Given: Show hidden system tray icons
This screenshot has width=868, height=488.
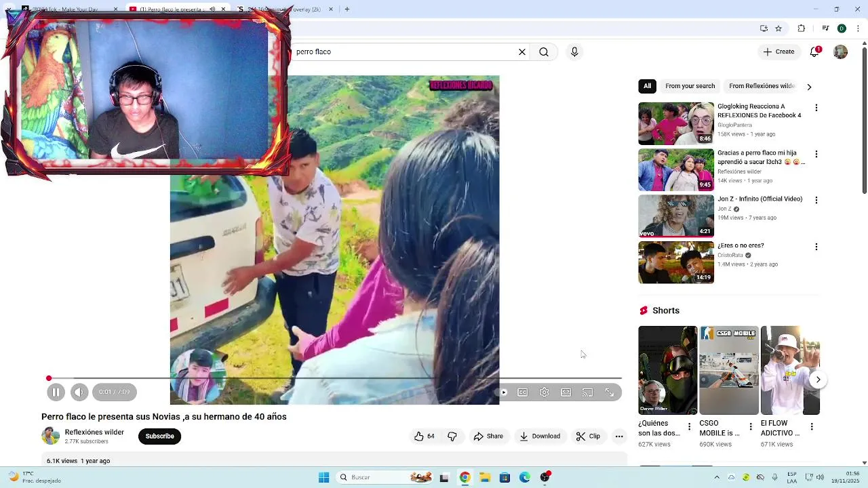Looking at the screenshot, I should pyautogui.click(x=717, y=477).
